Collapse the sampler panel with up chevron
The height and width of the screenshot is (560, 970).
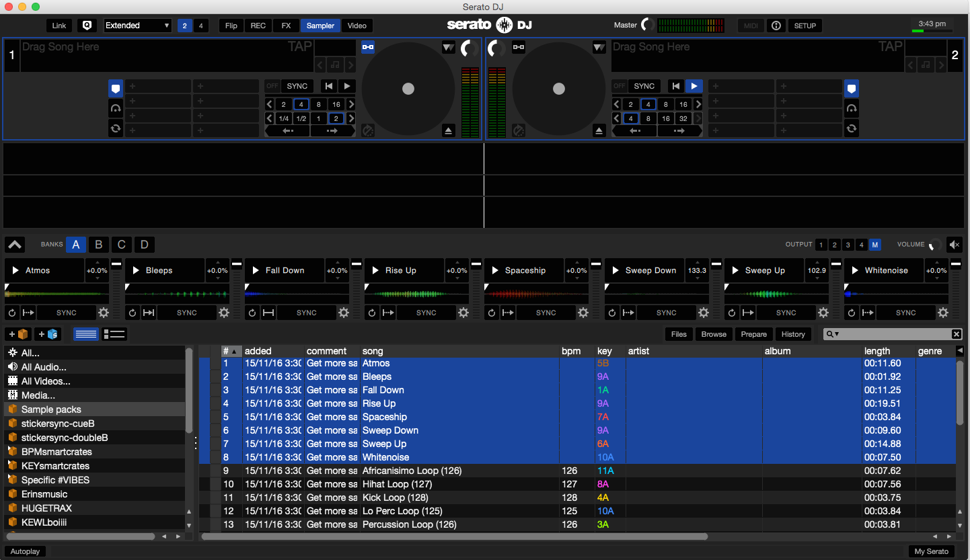[15, 245]
